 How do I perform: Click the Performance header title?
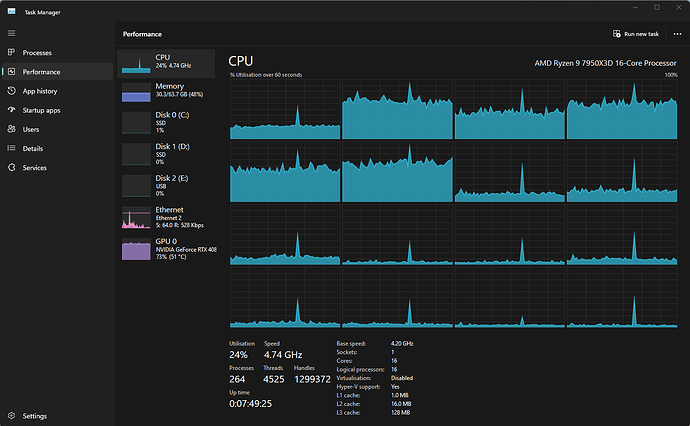click(142, 34)
